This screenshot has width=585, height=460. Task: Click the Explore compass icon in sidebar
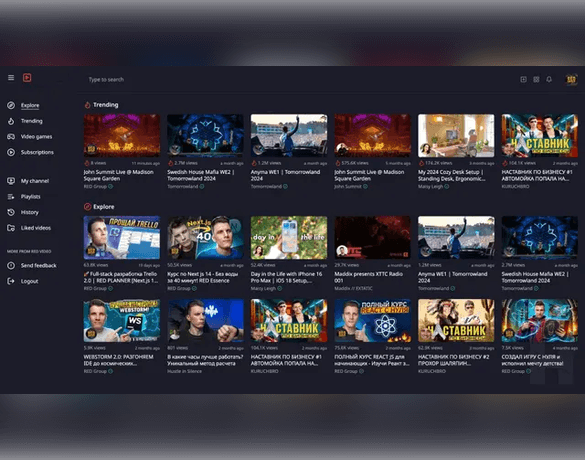pos(11,106)
